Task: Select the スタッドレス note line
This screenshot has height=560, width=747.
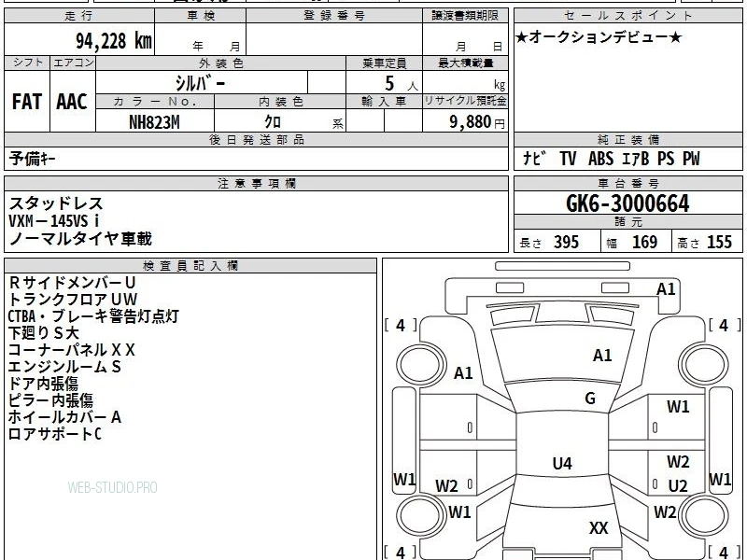Action: pyautogui.click(x=56, y=203)
